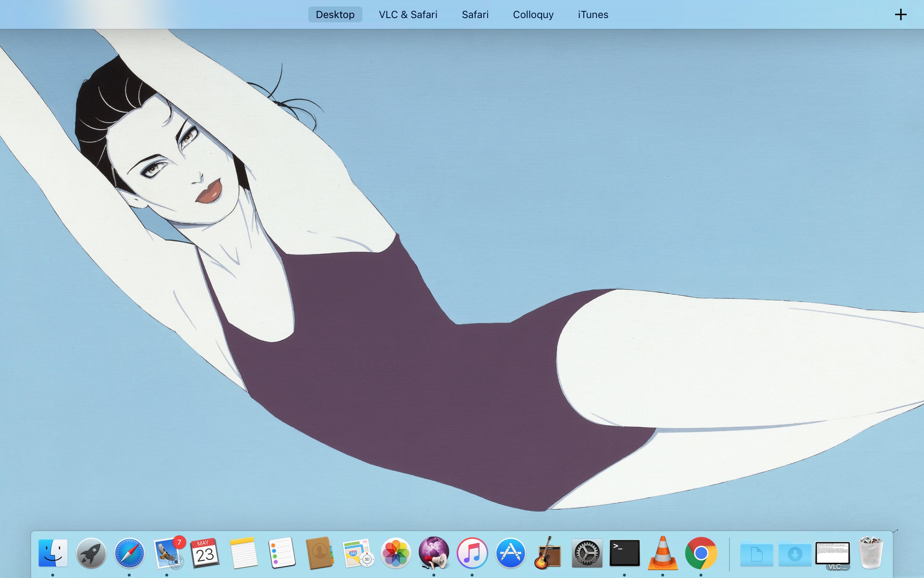Open System Preferences gear icon
The image size is (924, 578).
pos(587,553)
